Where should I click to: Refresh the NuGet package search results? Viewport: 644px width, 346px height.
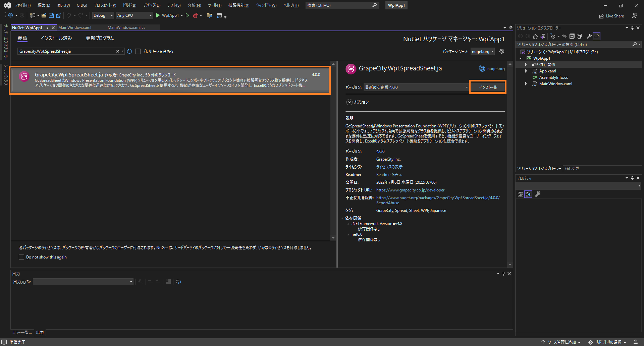tap(129, 51)
